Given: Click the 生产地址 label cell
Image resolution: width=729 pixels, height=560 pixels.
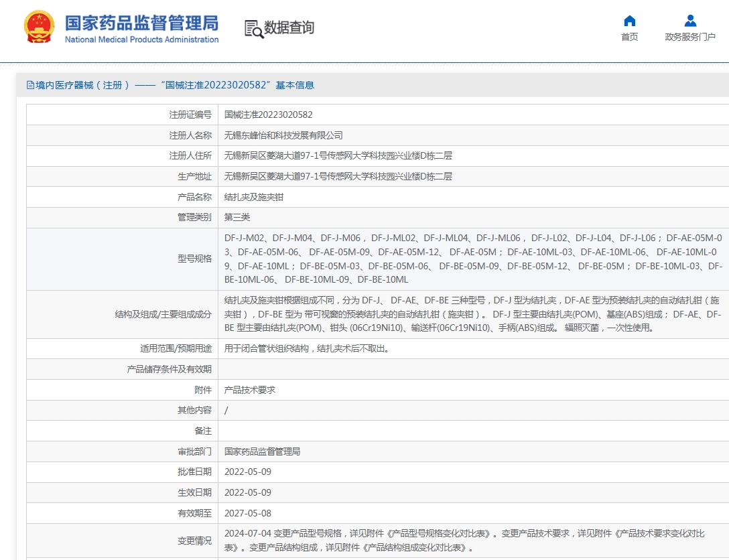Looking at the screenshot, I should 122,176.
